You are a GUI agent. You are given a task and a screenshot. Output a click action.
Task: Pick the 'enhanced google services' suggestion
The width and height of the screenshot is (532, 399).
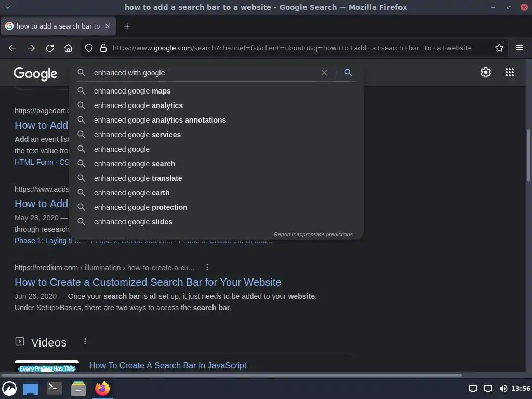(x=216, y=135)
